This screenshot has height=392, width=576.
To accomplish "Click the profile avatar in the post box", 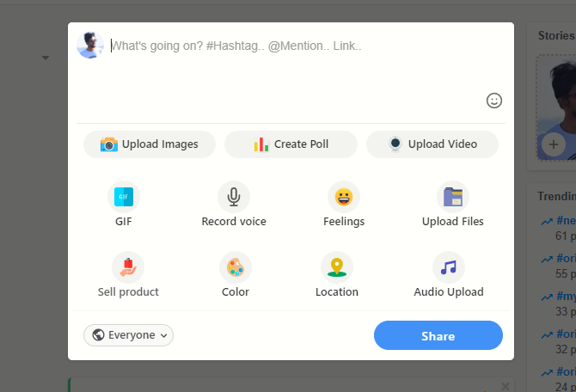I will pyautogui.click(x=90, y=46).
